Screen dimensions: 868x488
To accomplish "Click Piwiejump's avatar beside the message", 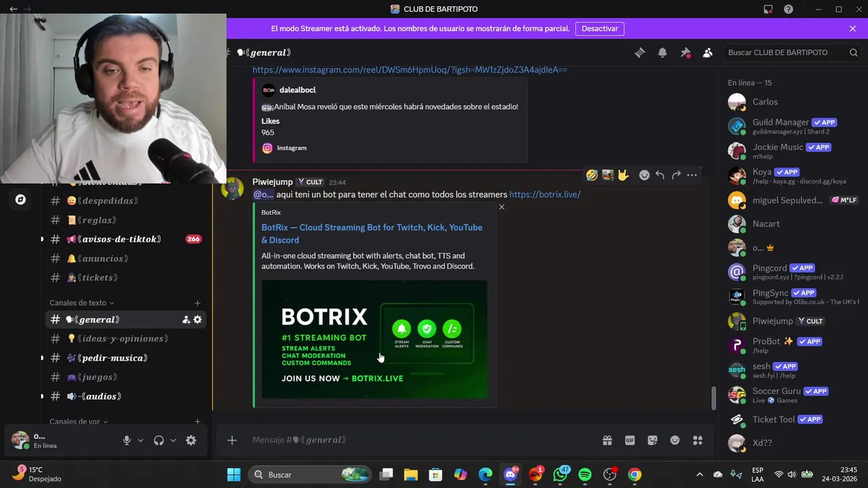I will coord(233,189).
